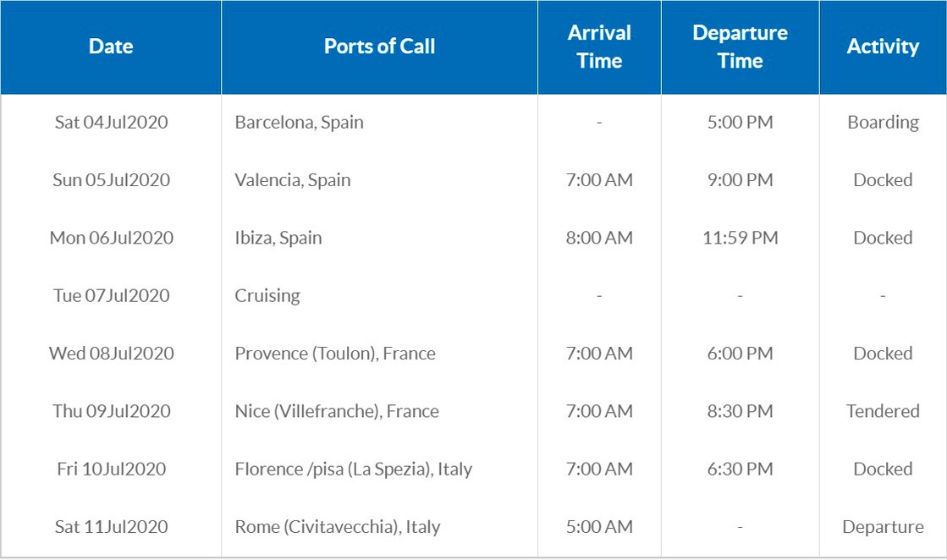Click the Tendered activity cell
Image resolution: width=947 pixels, height=560 pixels.
(x=883, y=412)
